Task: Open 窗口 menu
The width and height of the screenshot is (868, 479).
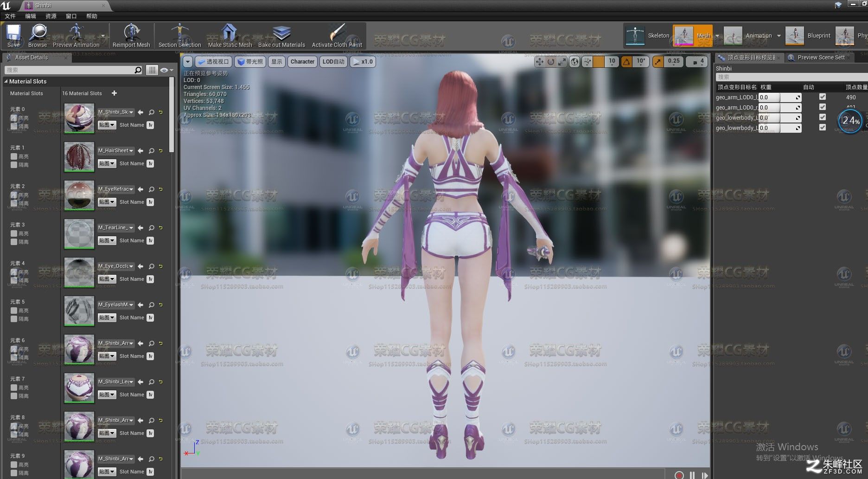Action: coord(71,16)
